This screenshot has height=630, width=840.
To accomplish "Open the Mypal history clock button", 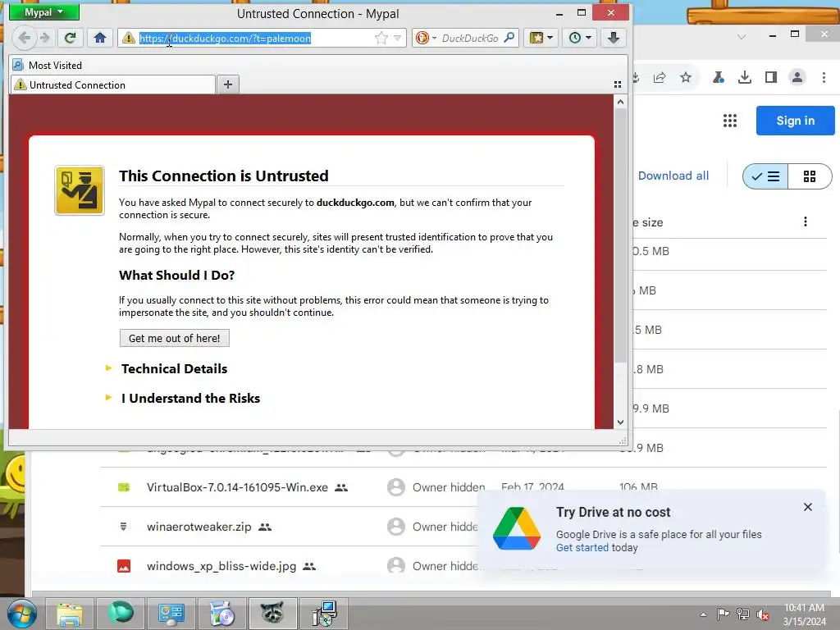I will click(580, 38).
